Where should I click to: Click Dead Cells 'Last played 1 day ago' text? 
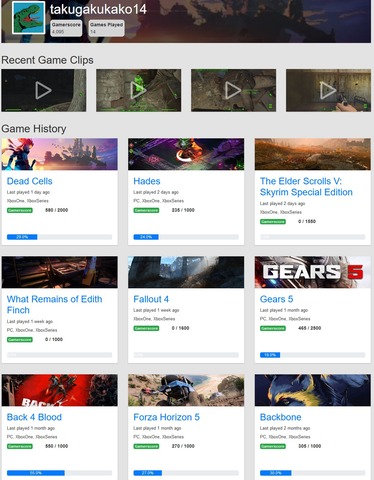[28, 192]
